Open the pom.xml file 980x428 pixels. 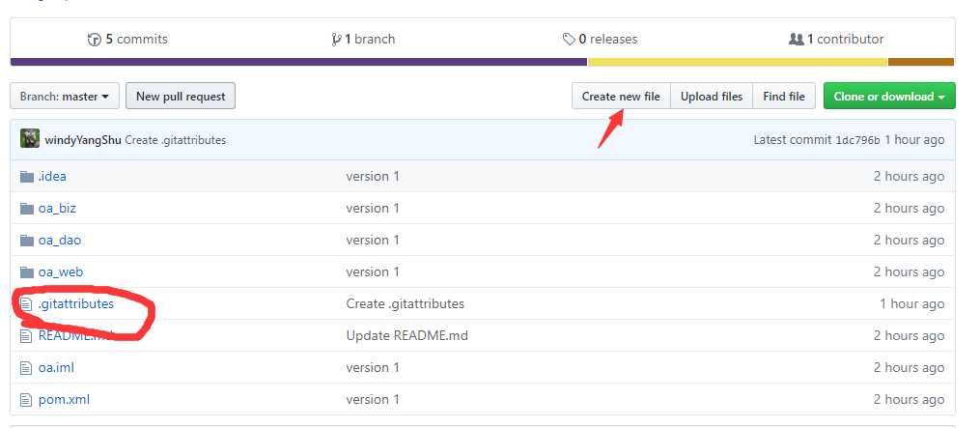pos(64,400)
